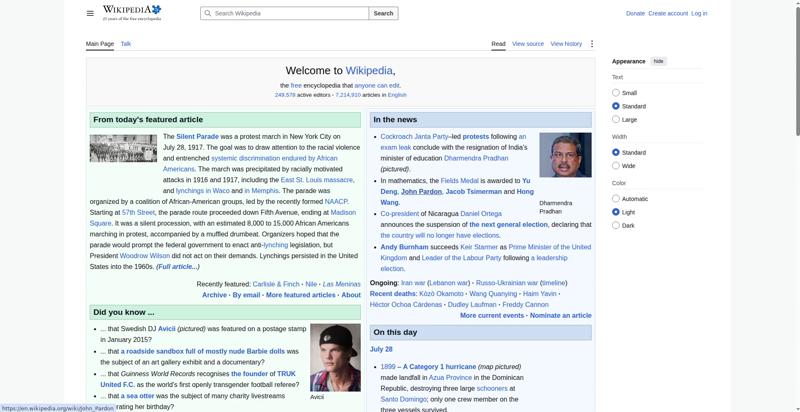Hide the Appearance panel

coord(659,61)
